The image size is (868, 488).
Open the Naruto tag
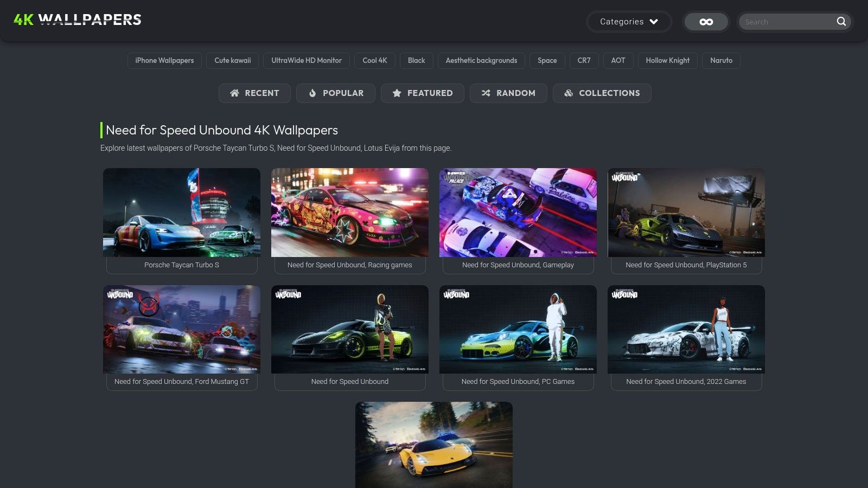click(x=721, y=61)
